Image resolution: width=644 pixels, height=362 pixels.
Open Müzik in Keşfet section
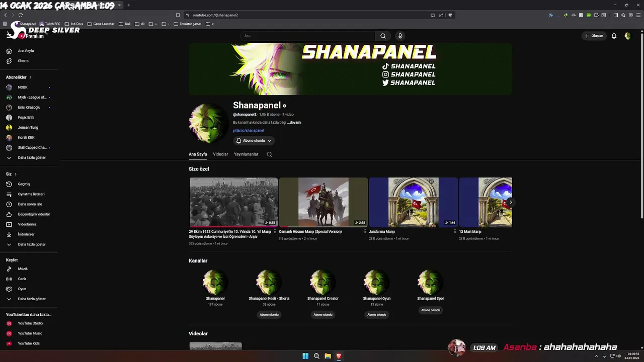[23, 269]
